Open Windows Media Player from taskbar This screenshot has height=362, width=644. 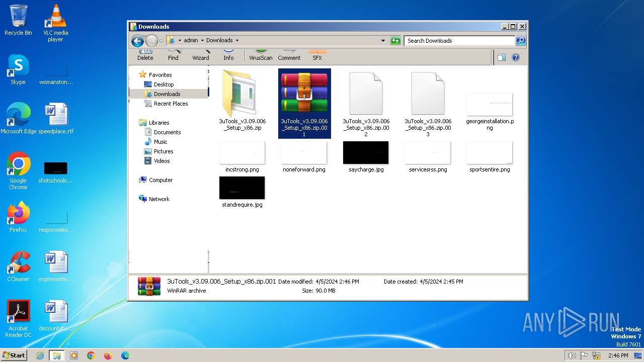(x=74, y=355)
